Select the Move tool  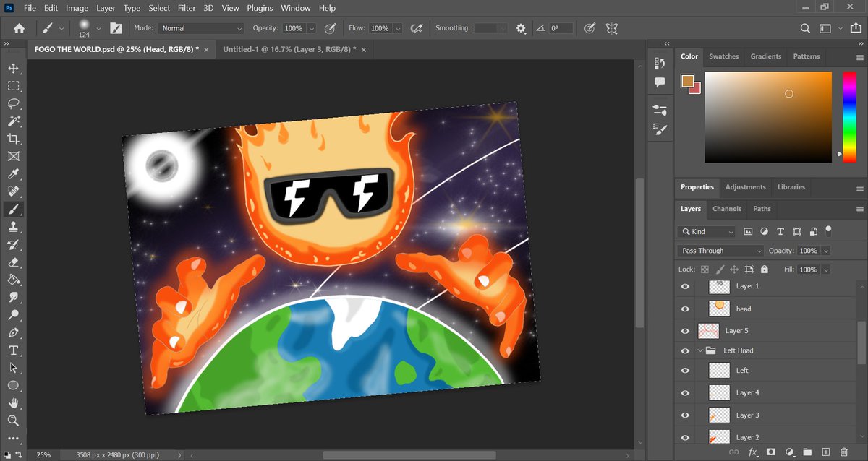pos(13,69)
